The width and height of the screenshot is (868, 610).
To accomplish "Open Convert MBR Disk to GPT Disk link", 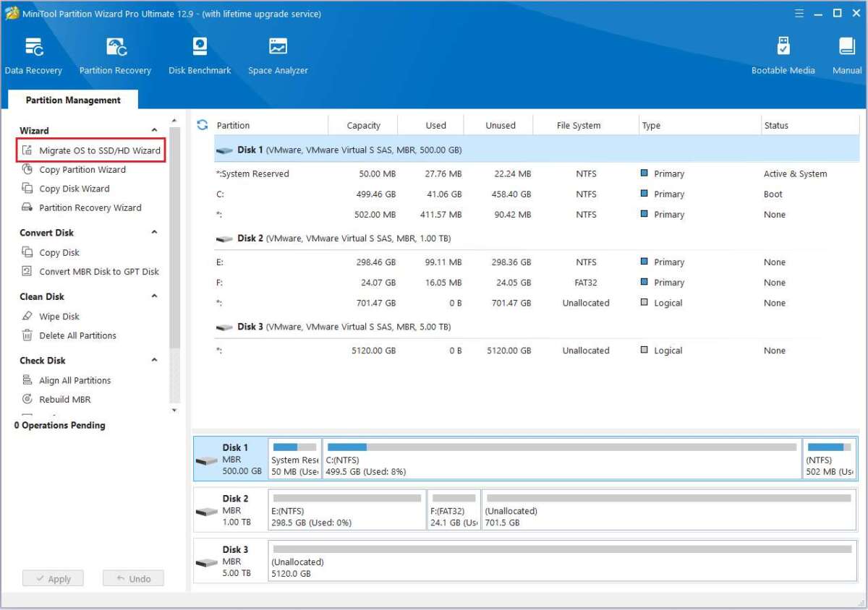I will pyautogui.click(x=99, y=271).
